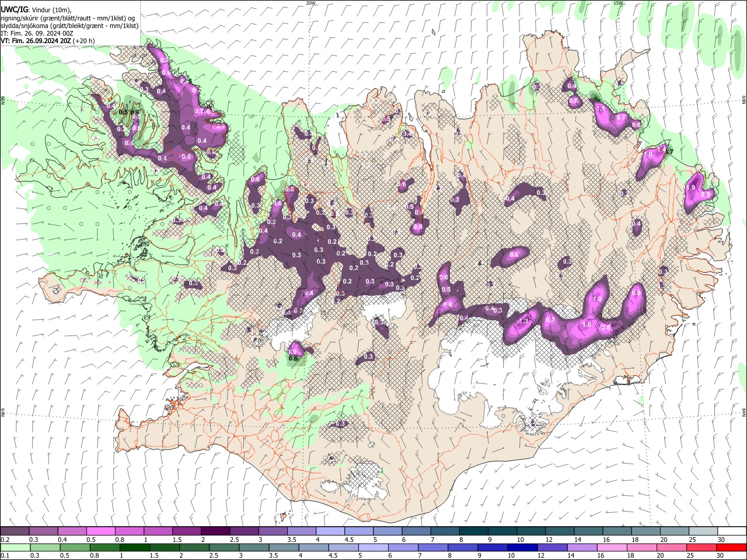Click the purple snow-scale swatch labelled 0.2
Image resolution: width=747 pixels, height=560 pixels.
click(x=15, y=531)
